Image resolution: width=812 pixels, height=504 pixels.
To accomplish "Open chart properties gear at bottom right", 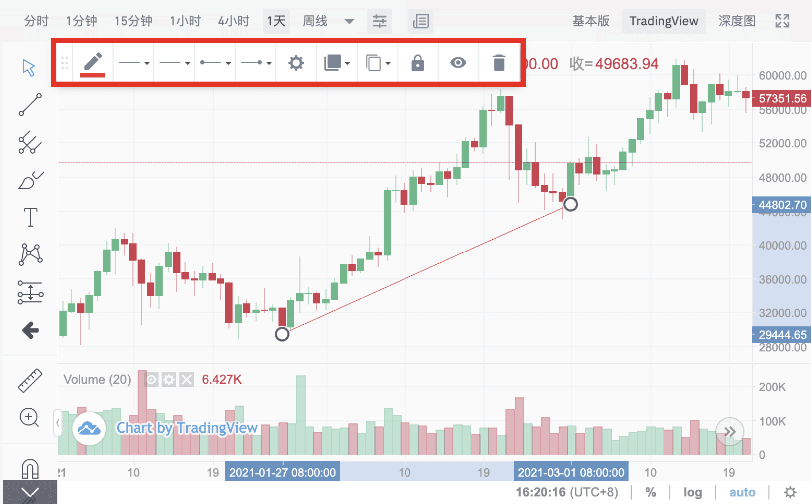I will 790,493.
